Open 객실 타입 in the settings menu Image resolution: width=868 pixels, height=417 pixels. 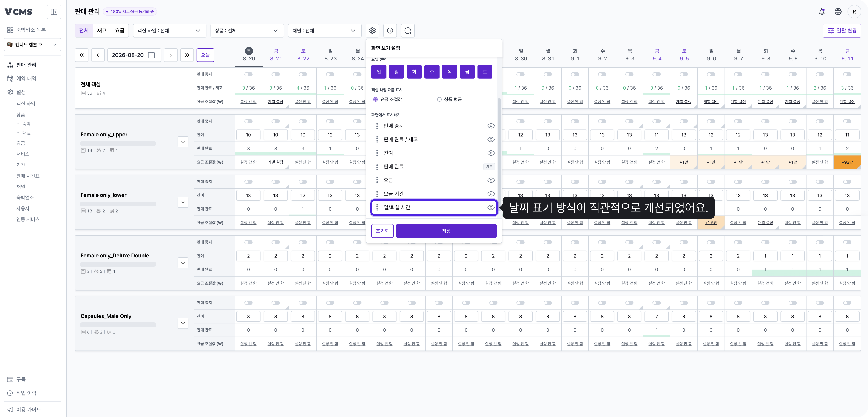click(26, 104)
